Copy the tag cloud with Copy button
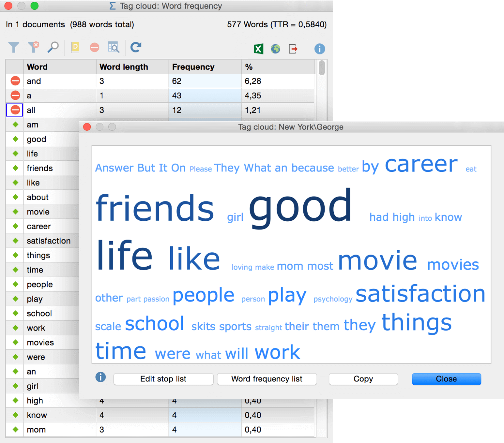 [x=363, y=379]
